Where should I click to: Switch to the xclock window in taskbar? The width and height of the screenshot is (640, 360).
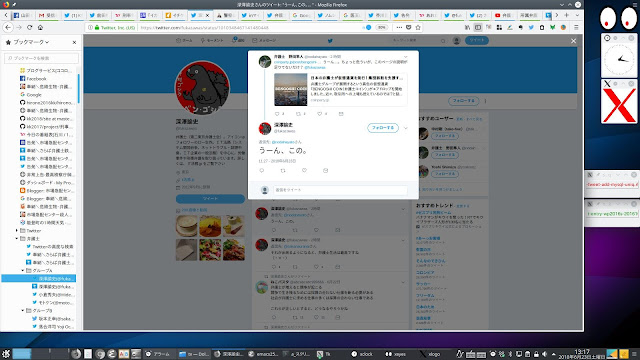point(362,354)
